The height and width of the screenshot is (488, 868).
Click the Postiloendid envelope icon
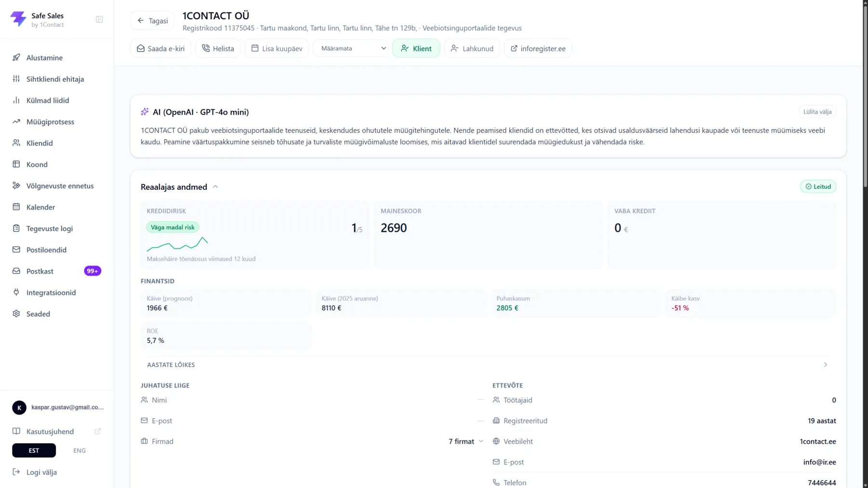pos(16,250)
